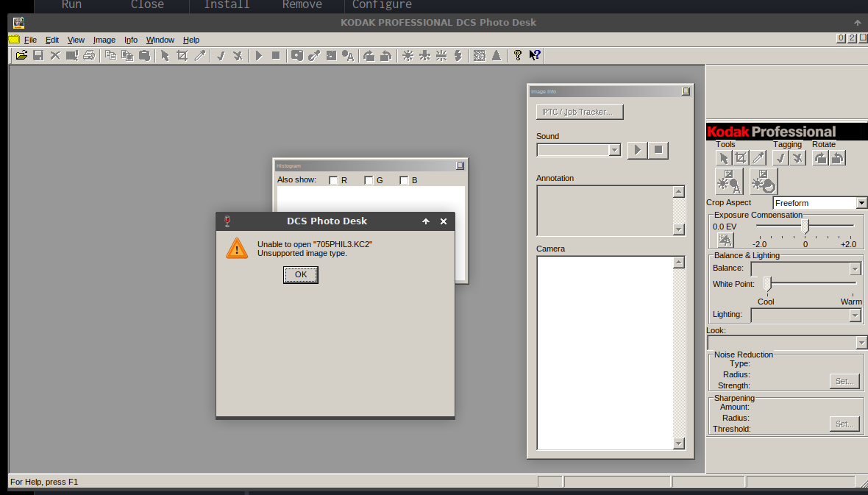Click the Print toolbar icon
This screenshot has height=495, width=868.
[89, 55]
